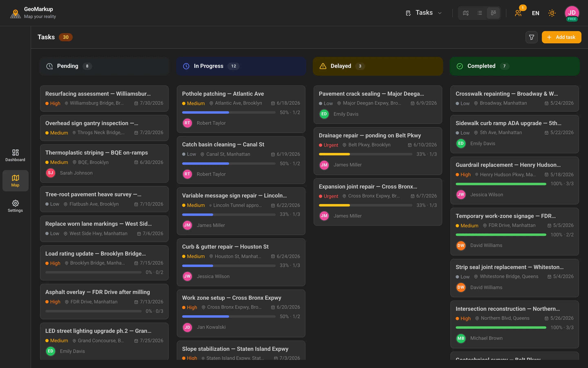Viewport: 588px width, 368px height.
Task: Click RT avatar on Catch basin cleaning card
Action: click(187, 174)
